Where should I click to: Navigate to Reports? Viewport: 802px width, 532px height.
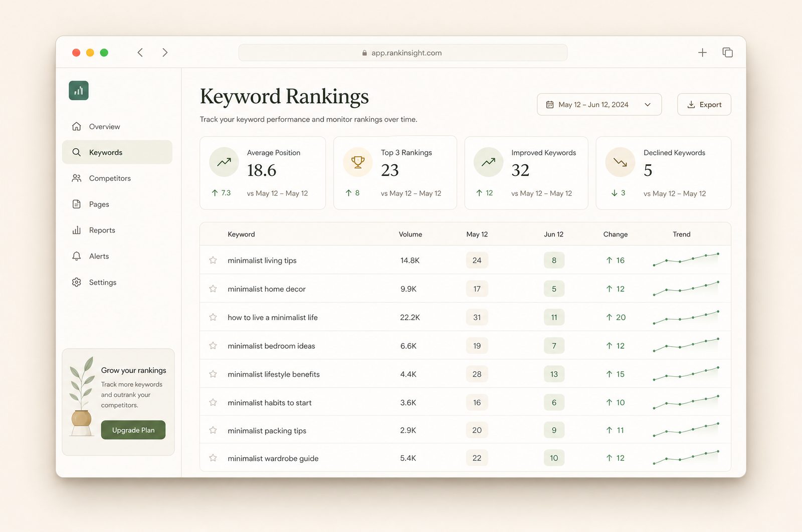(117, 230)
